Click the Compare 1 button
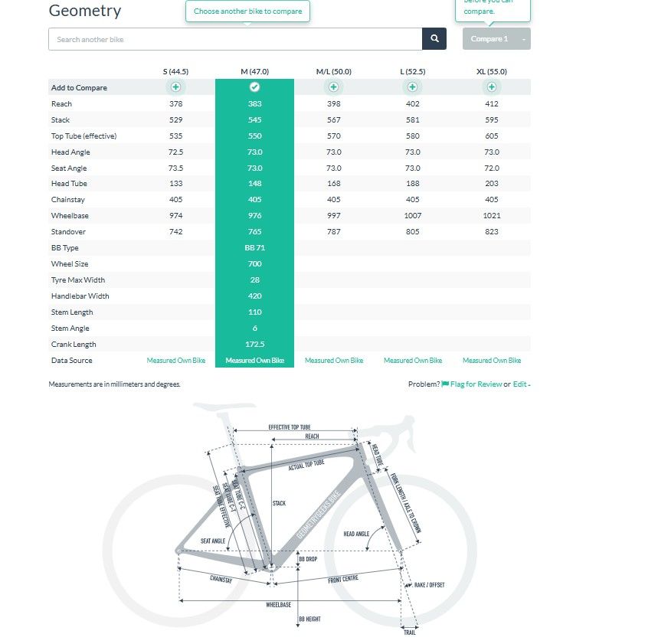Screen dimensions: 658x644 coord(489,39)
